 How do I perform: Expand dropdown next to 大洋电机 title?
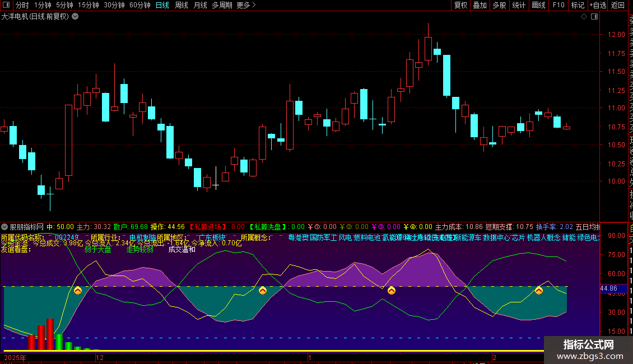pyautogui.click(x=75, y=16)
